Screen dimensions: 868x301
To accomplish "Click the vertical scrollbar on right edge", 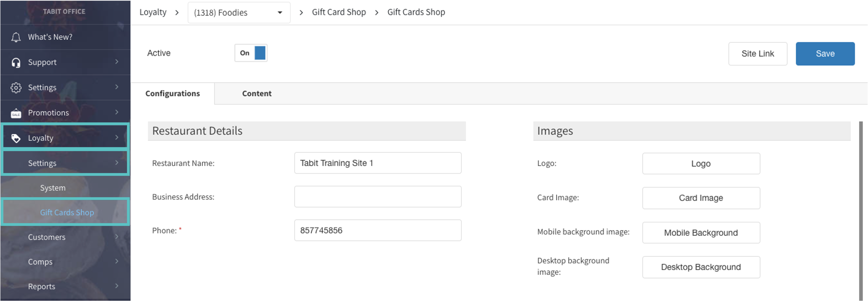I will click(861, 209).
